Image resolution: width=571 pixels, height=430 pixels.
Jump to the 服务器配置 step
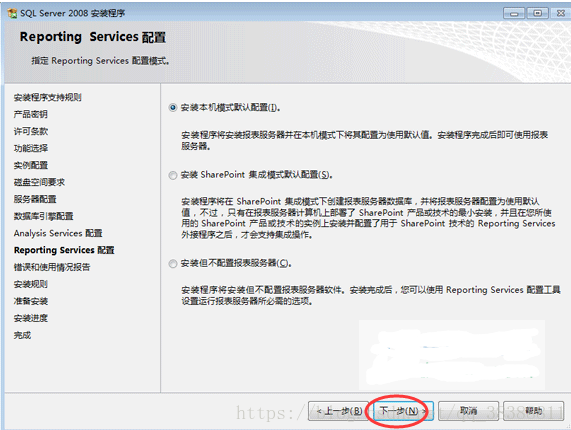tap(35, 199)
